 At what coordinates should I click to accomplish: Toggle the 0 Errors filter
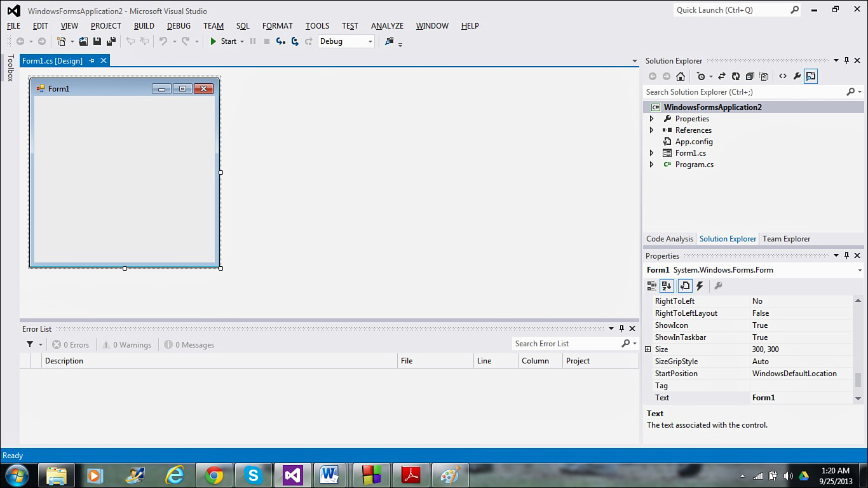pyautogui.click(x=71, y=344)
